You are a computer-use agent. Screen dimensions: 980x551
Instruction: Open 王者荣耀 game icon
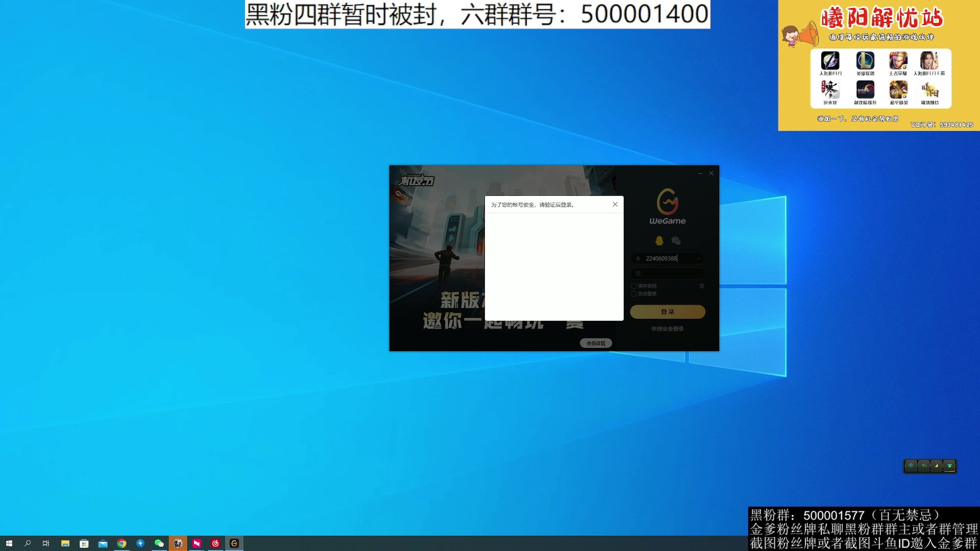pos(897,61)
